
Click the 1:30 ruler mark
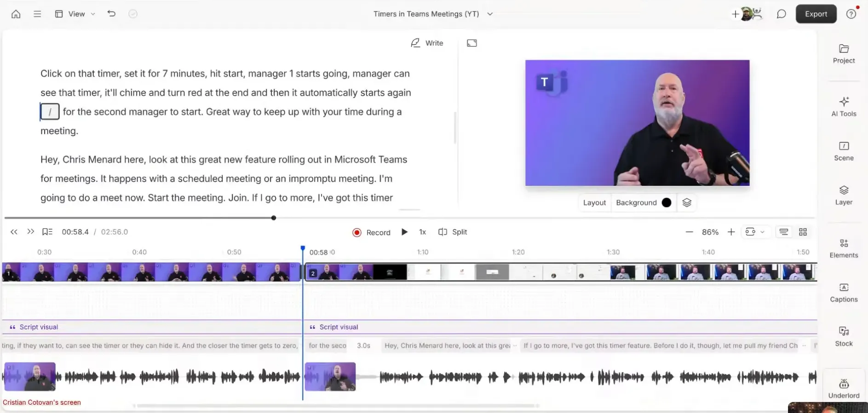coord(613,252)
